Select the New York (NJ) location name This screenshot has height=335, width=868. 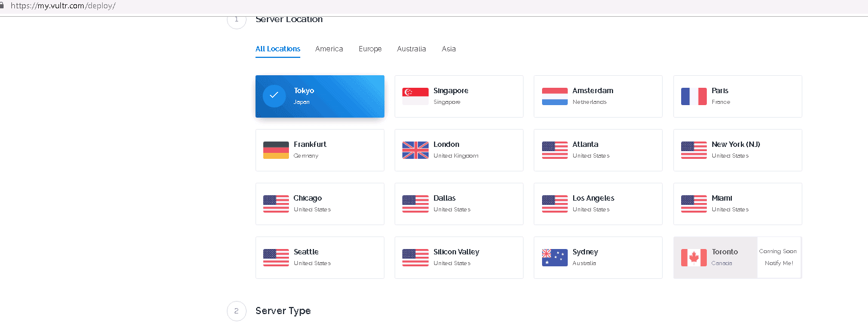coord(736,145)
